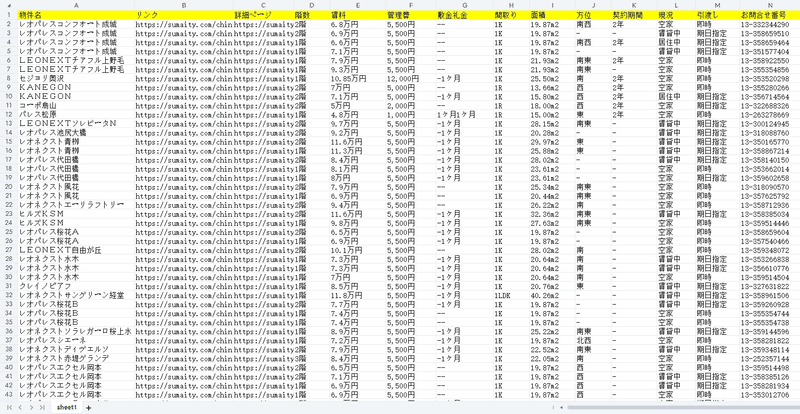Click the リンク header cell
The width and height of the screenshot is (800, 414).
(184, 15)
